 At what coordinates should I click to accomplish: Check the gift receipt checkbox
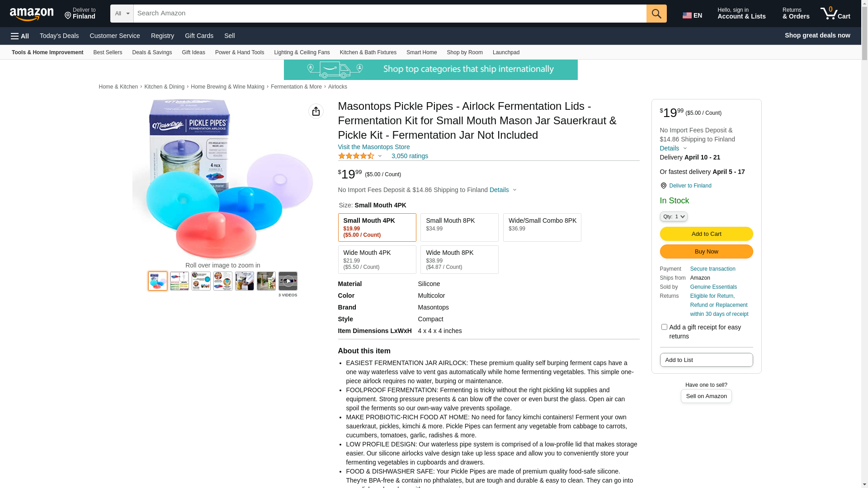pos(664,327)
